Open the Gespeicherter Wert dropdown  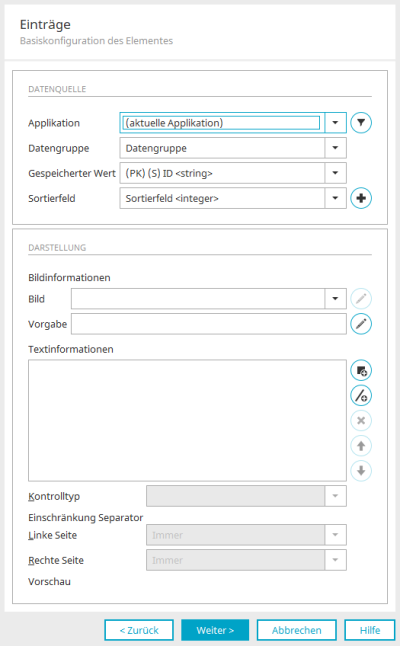click(x=335, y=173)
